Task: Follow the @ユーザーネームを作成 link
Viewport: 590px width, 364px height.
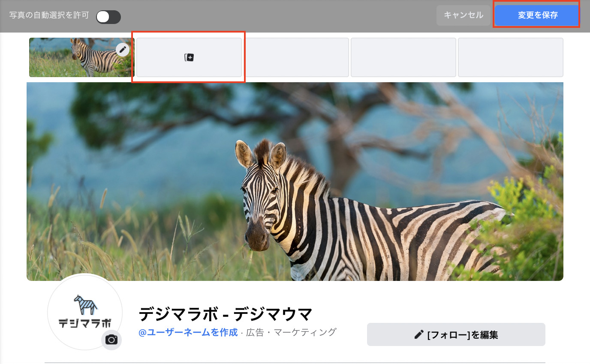Action: 188,332
